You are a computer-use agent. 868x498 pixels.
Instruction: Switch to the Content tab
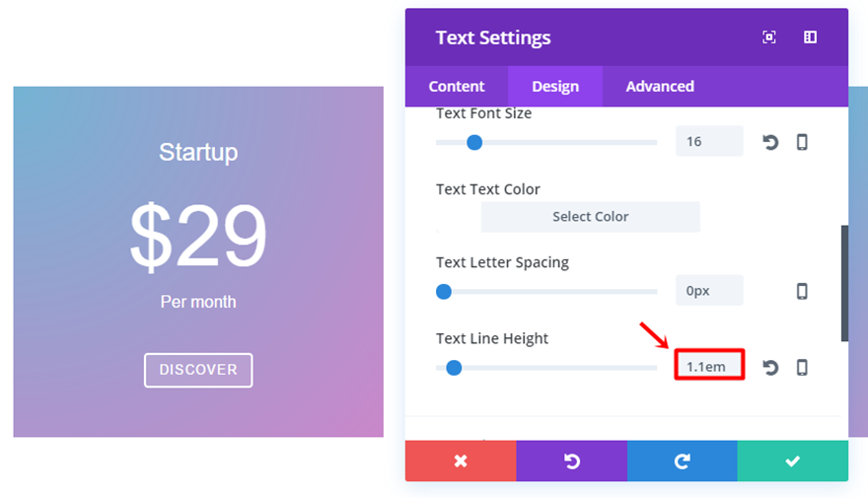pyautogui.click(x=457, y=87)
